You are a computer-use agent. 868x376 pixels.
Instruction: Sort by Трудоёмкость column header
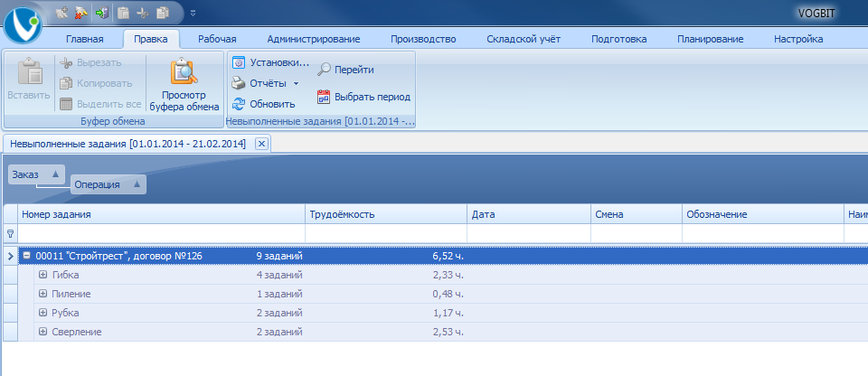tap(386, 214)
